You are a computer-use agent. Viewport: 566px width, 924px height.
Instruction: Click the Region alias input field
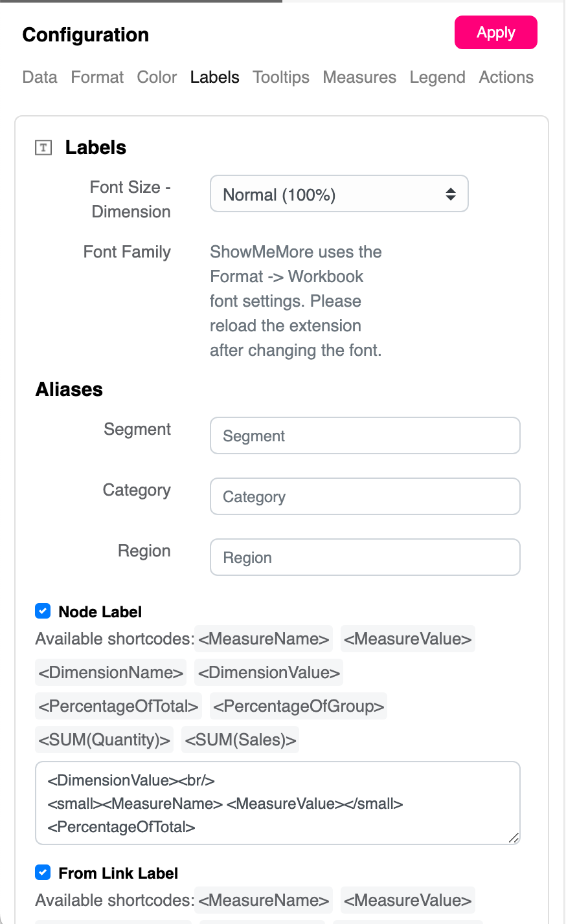point(365,557)
